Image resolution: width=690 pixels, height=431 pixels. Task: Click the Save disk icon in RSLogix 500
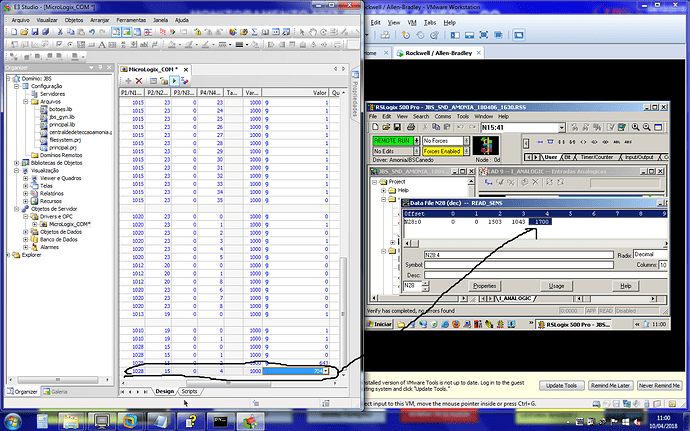(397, 127)
